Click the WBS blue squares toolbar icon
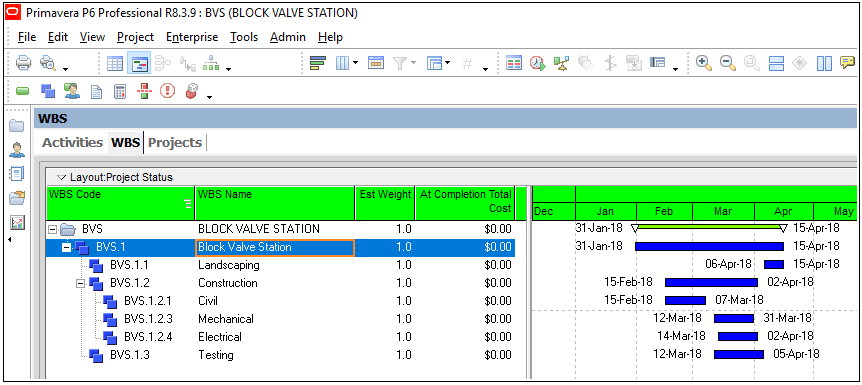 tap(48, 91)
